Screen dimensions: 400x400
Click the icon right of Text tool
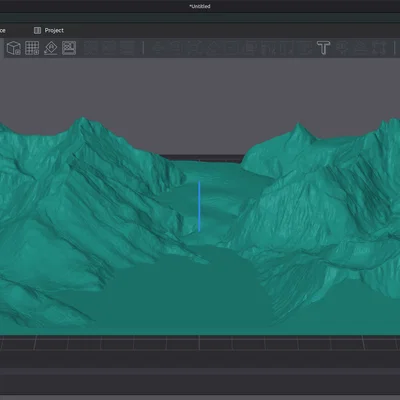pyautogui.click(x=342, y=48)
